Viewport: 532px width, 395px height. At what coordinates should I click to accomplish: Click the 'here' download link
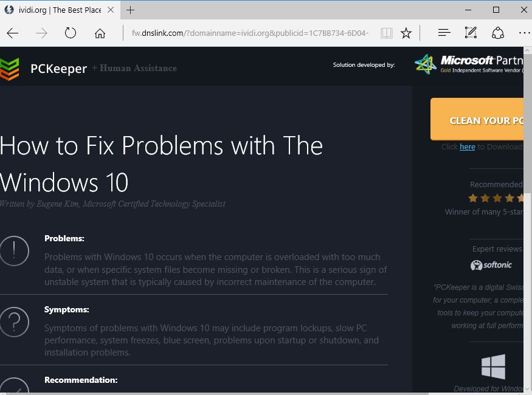point(467,147)
